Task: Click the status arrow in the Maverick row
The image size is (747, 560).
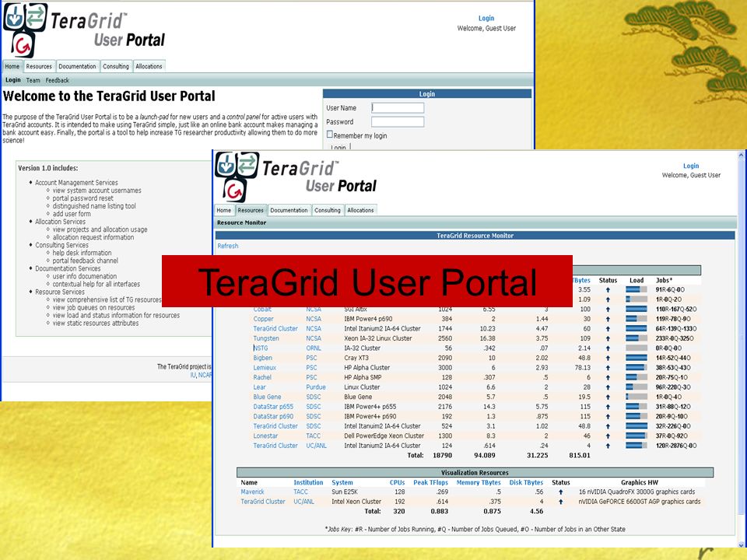Action: (x=561, y=492)
